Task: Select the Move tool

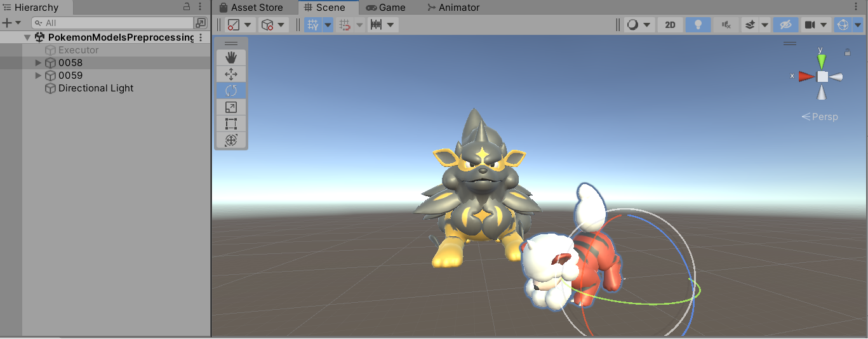Action: [x=231, y=74]
